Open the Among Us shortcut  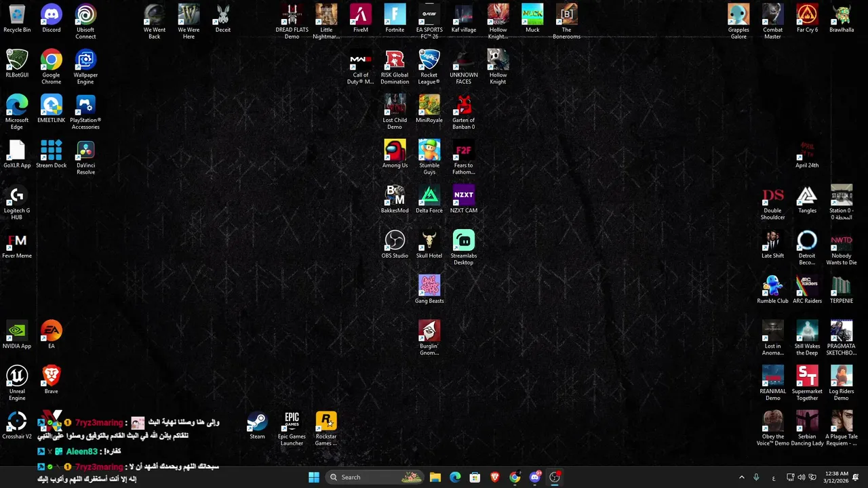(395, 154)
